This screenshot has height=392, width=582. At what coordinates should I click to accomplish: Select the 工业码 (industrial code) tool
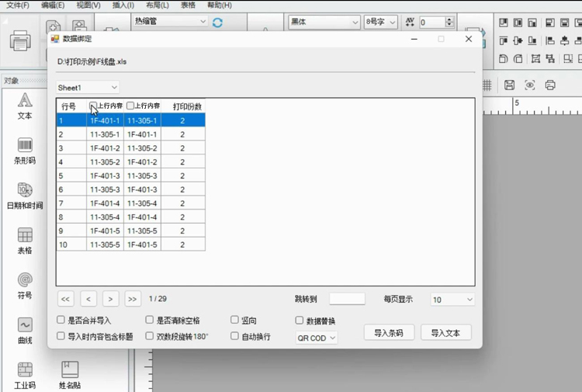point(25,376)
